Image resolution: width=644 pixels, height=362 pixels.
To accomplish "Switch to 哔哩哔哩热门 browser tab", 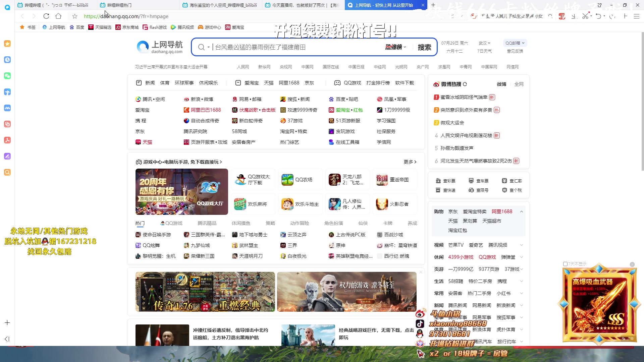I will pos(138,5).
